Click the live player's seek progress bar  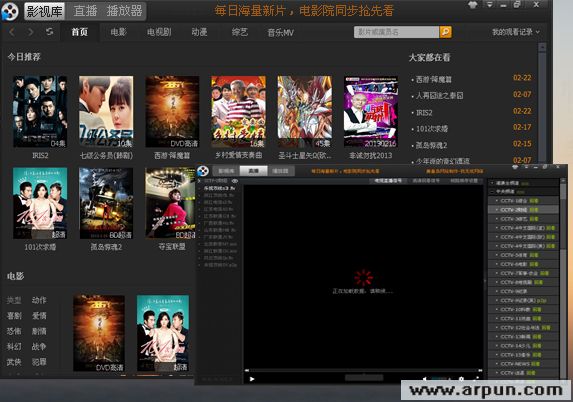pyautogui.click(x=364, y=371)
